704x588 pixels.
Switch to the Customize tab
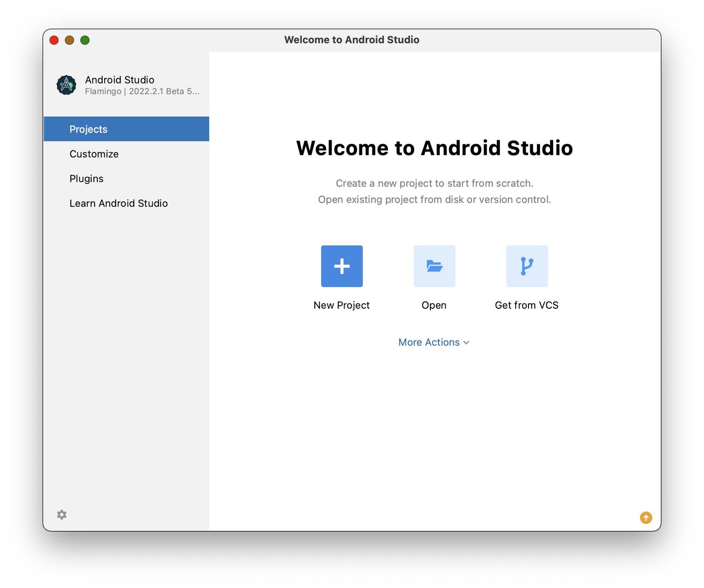click(126, 154)
